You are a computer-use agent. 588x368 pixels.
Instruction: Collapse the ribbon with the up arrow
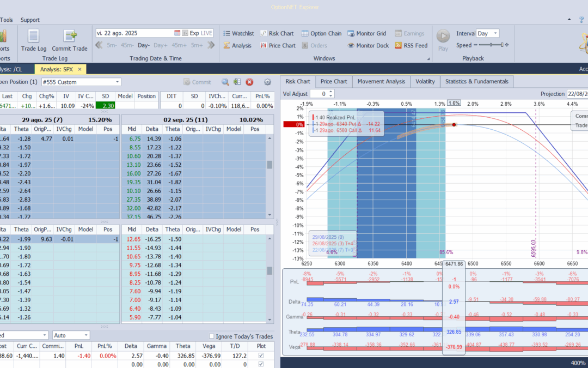(x=569, y=20)
